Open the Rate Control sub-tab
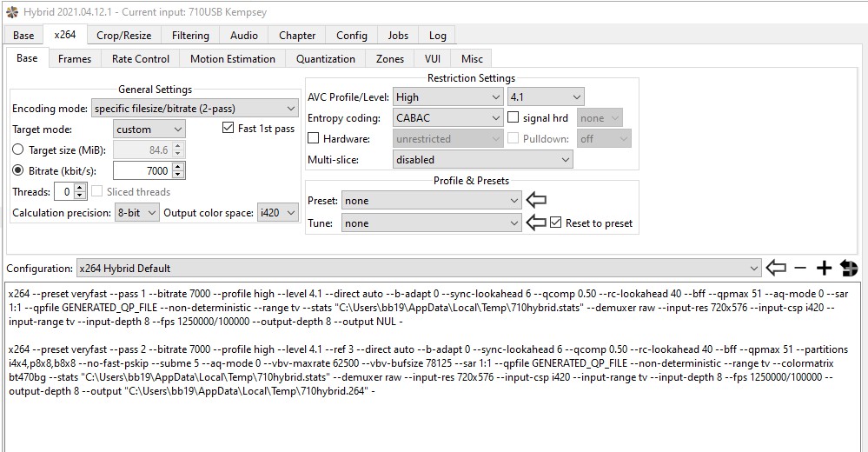The width and height of the screenshot is (868, 452). click(141, 59)
